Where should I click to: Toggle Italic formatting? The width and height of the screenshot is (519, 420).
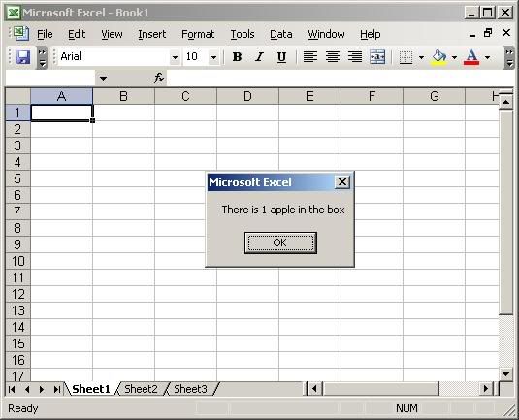pyautogui.click(x=259, y=57)
